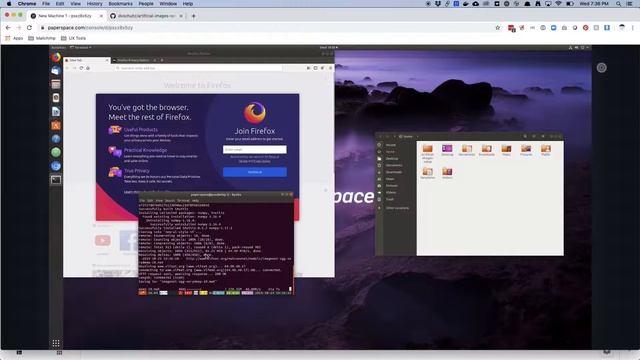Click the search icon in Files window

pyautogui.click(x=525, y=136)
